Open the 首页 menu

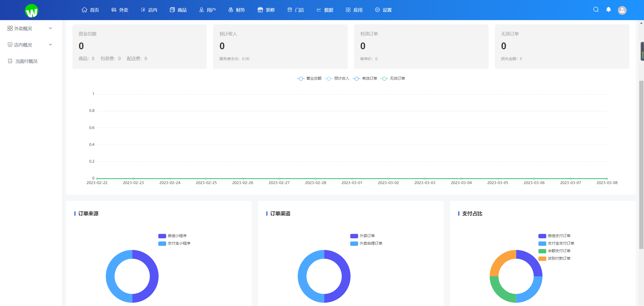click(x=90, y=10)
